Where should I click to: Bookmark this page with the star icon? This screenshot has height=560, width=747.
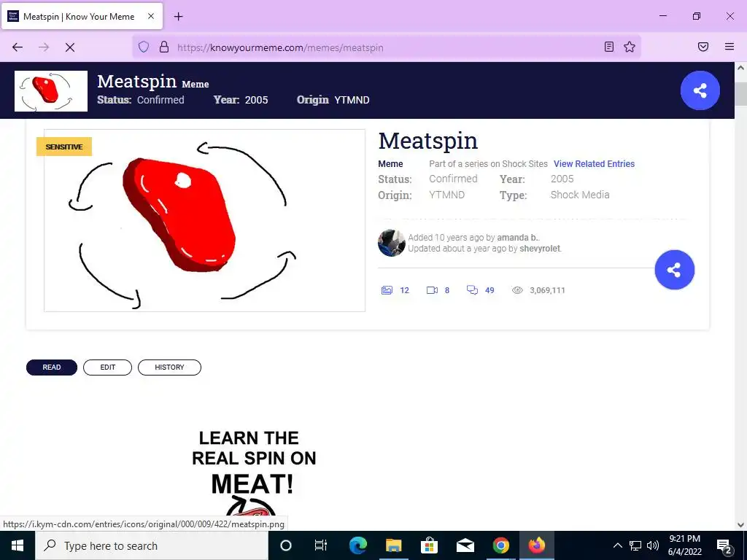coord(630,47)
